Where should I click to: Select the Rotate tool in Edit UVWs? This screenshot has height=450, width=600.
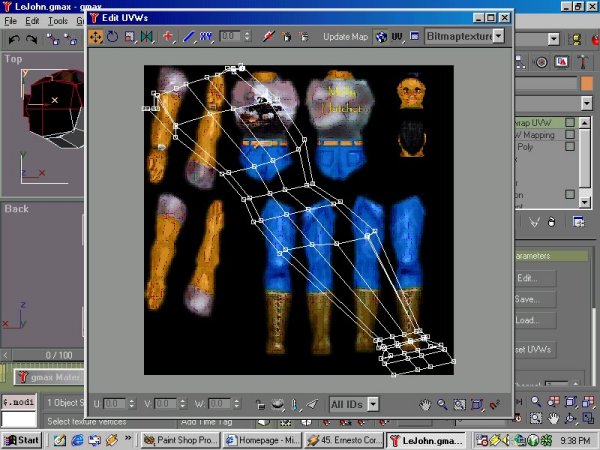pos(112,37)
